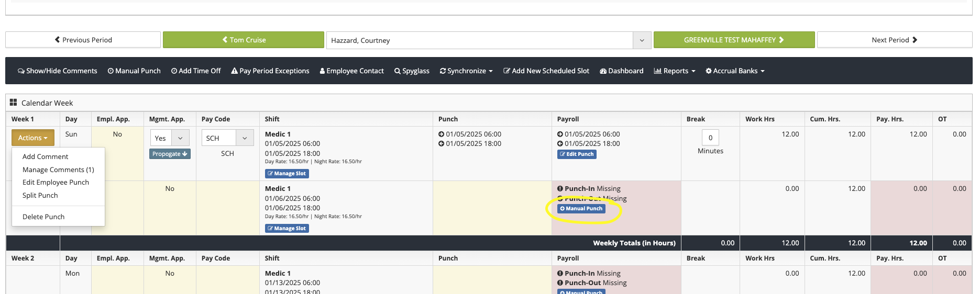Expand the Reports dropdown menu
Screen dimensions: 980x294
click(675, 71)
